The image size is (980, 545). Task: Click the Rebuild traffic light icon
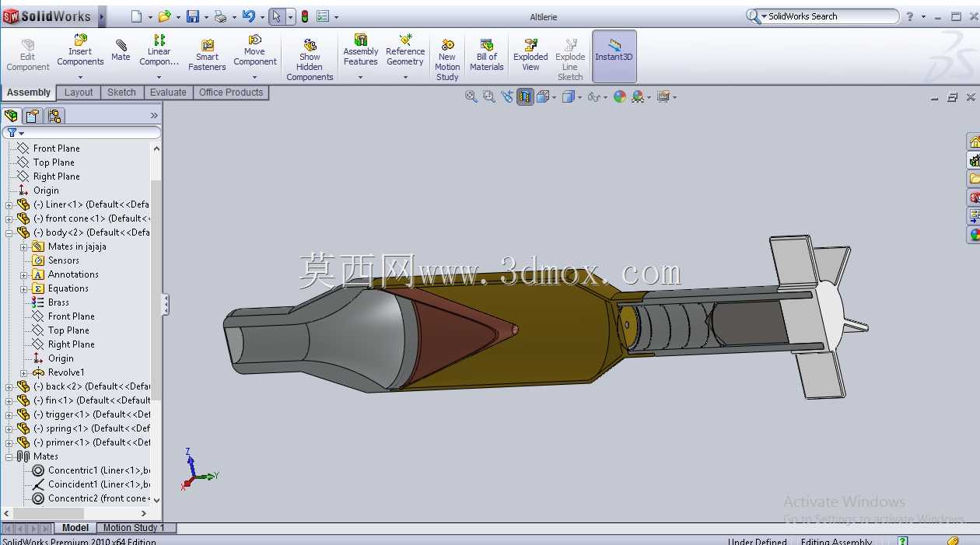pyautogui.click(x=305, y=16)
